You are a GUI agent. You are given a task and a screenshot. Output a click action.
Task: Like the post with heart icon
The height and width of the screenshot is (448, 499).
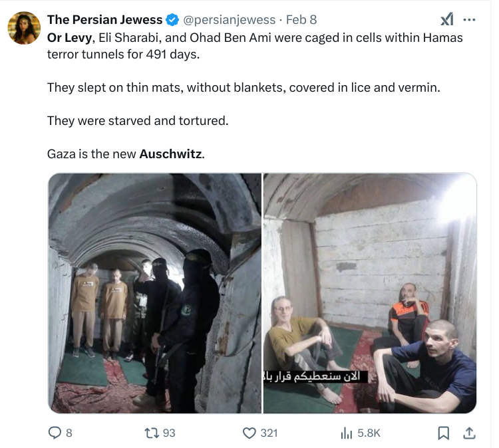249,433
